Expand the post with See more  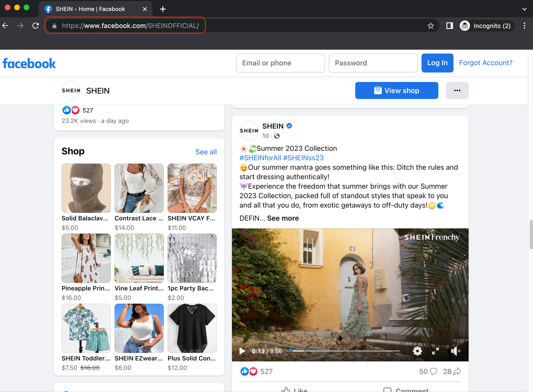coord(282,218)
